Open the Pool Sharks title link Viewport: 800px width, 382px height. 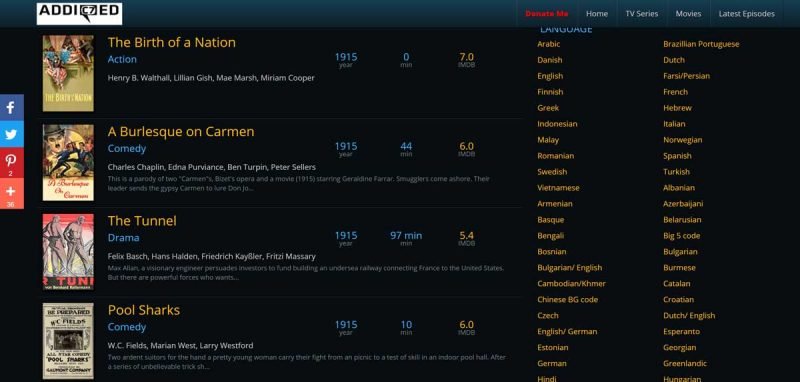click(x=143, y=310)
